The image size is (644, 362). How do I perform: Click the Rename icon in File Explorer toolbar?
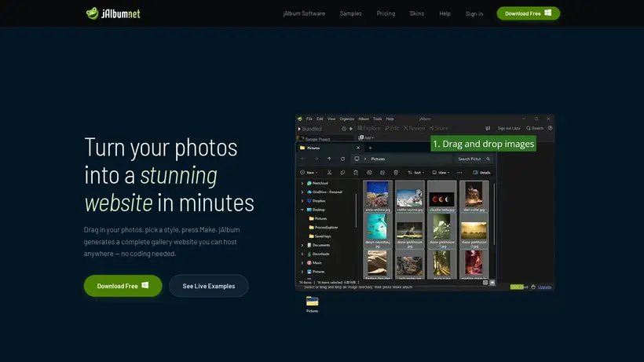[x=369, y=173]
